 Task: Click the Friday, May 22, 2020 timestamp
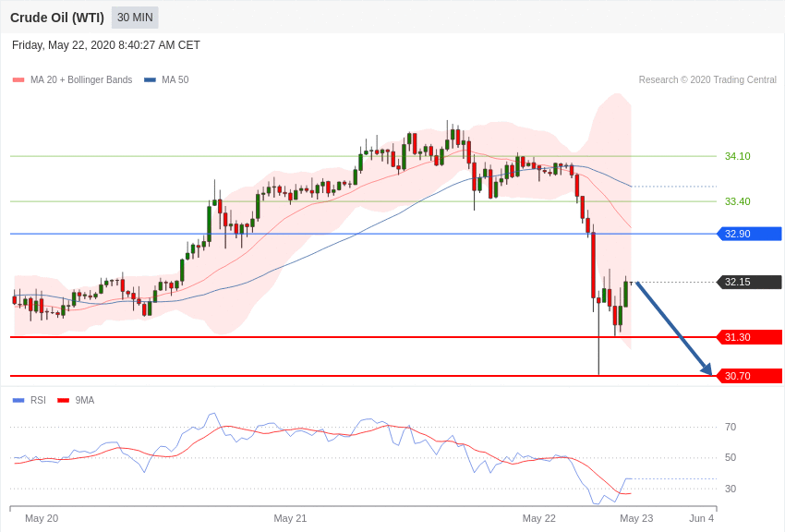point(105,45)
